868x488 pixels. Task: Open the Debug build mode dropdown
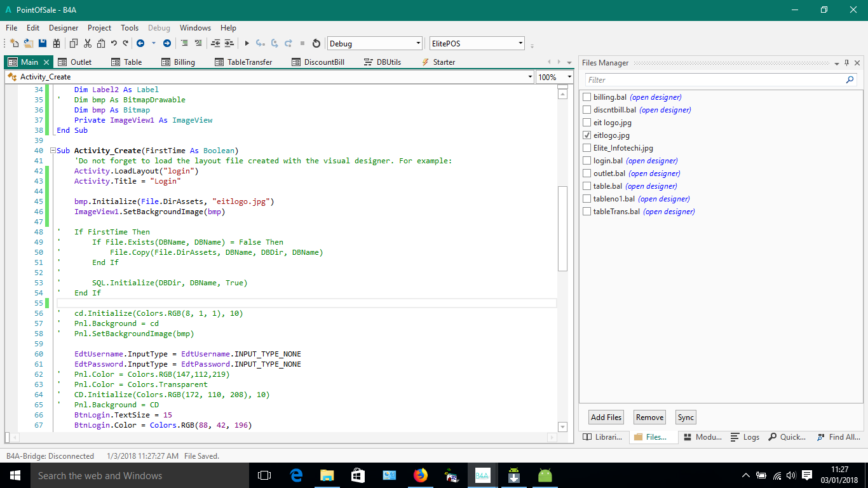[418, 43]
